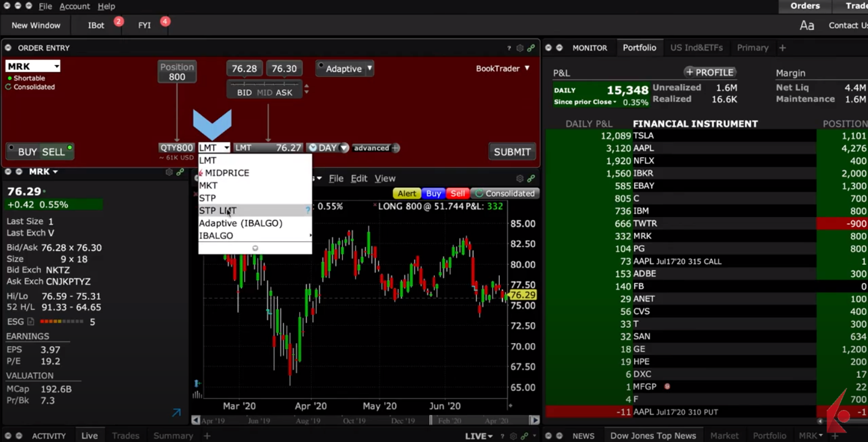Select STP LMT order type

218,211
